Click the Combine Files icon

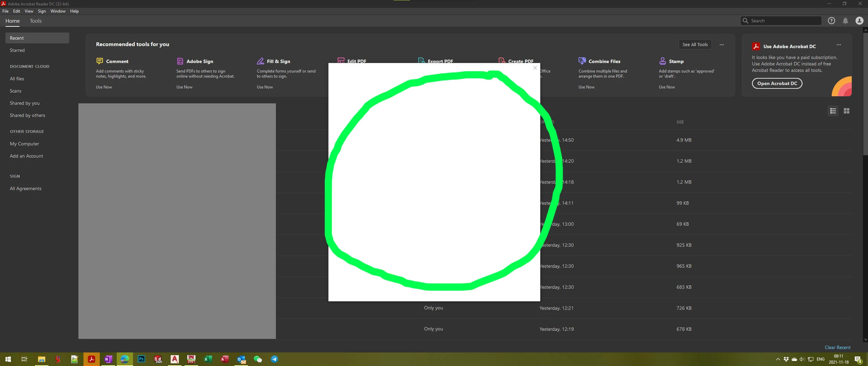pos(582,61)
